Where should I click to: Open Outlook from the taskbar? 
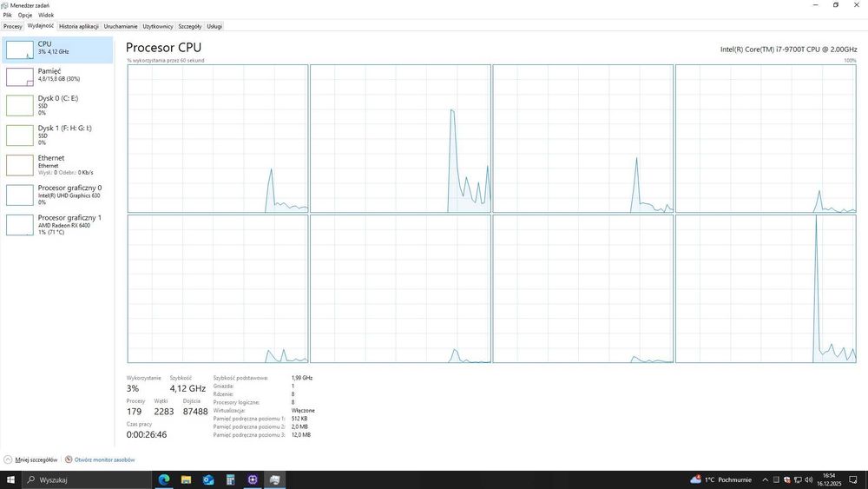tap(208, 479)
